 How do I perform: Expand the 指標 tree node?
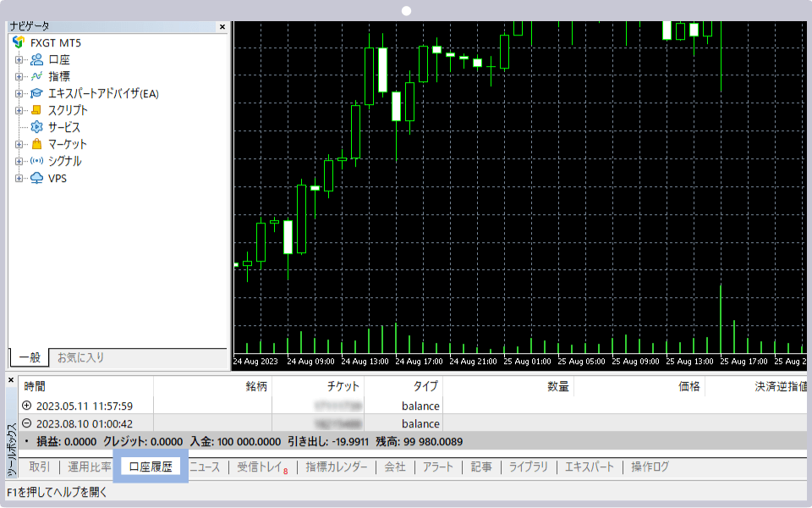[19, 77]
